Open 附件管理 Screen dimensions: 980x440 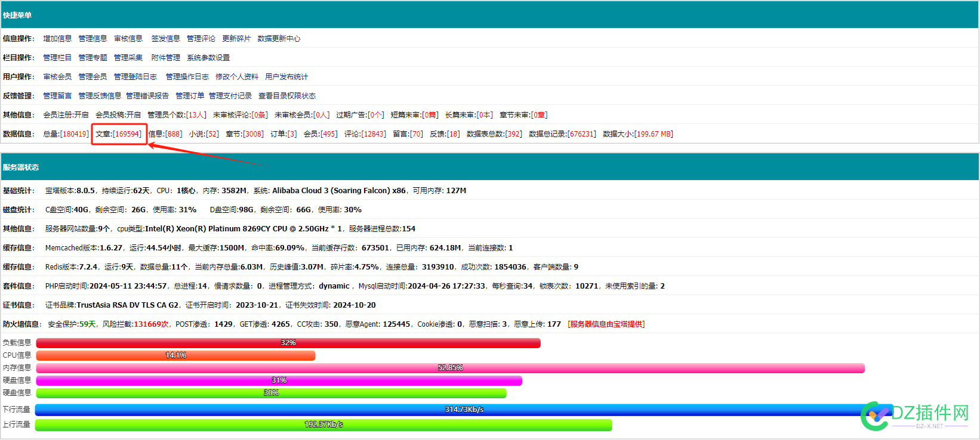click(165, 58)
